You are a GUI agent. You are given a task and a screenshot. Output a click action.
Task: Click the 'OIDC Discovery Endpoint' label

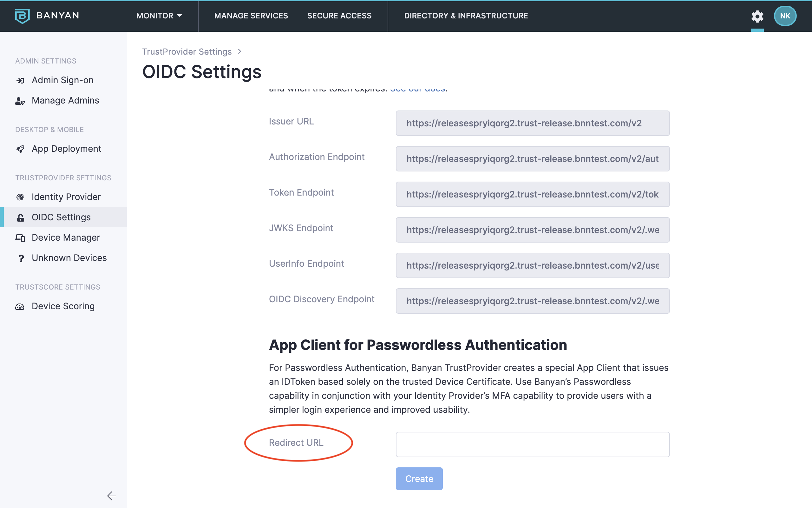[321, 299]
